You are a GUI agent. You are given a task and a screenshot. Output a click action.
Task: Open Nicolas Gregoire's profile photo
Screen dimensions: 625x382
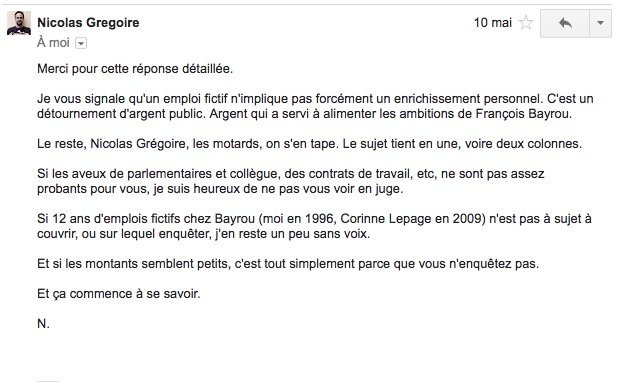point(19,23)
